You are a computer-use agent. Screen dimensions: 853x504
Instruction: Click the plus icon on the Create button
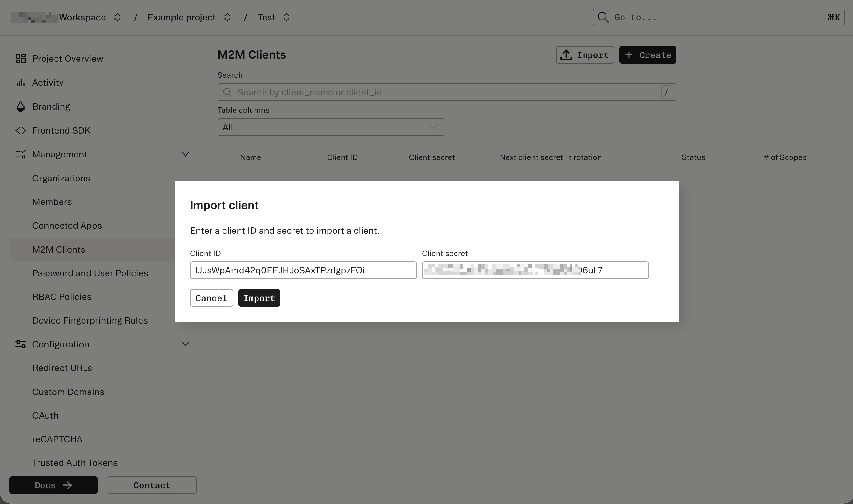(x=629, y=55)
